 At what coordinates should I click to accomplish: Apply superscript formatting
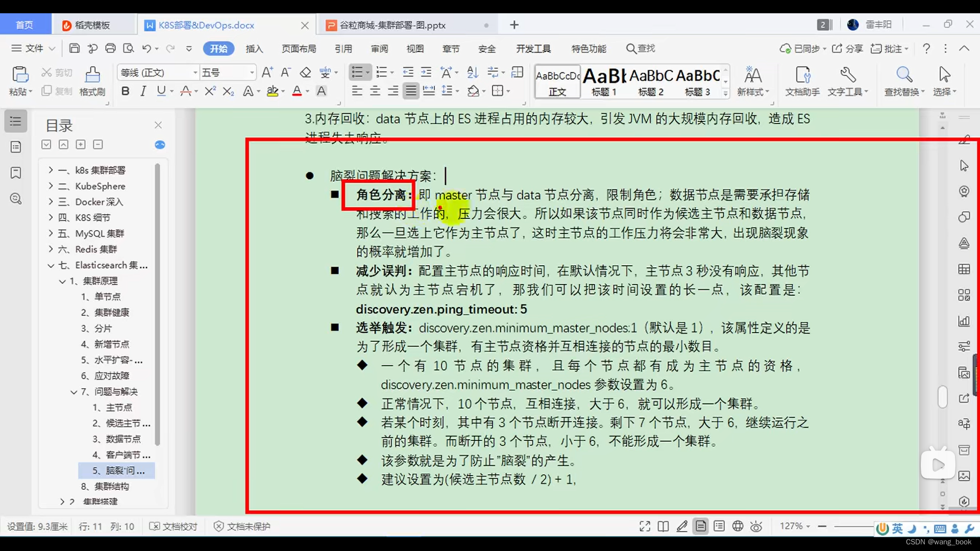[x=209, y=91]
